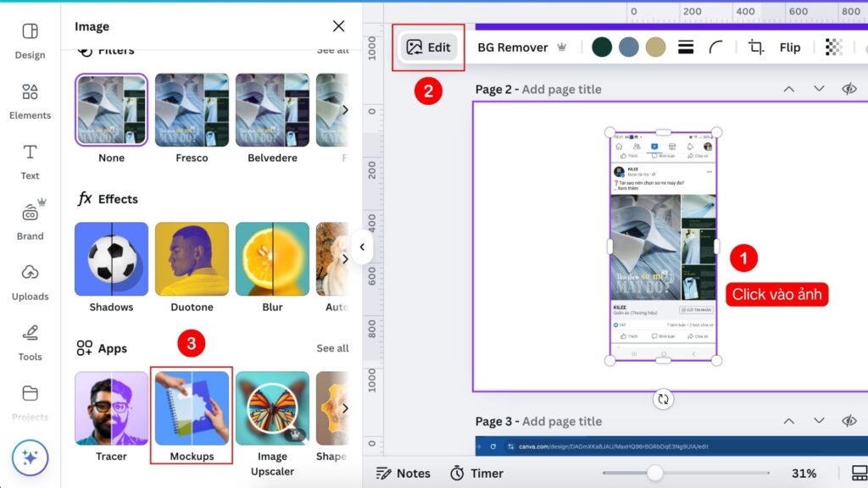Apply the Fresco filter
868x488 pixels.
[x=192, y=110]
